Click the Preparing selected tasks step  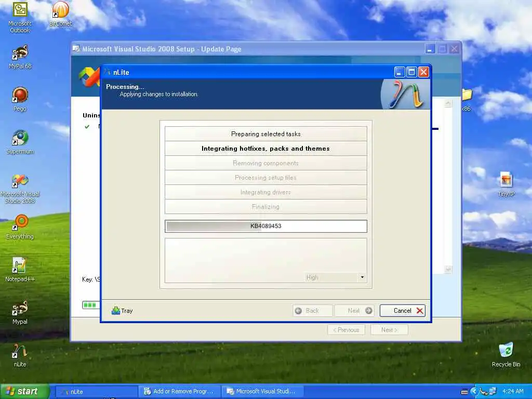[266, 134]
